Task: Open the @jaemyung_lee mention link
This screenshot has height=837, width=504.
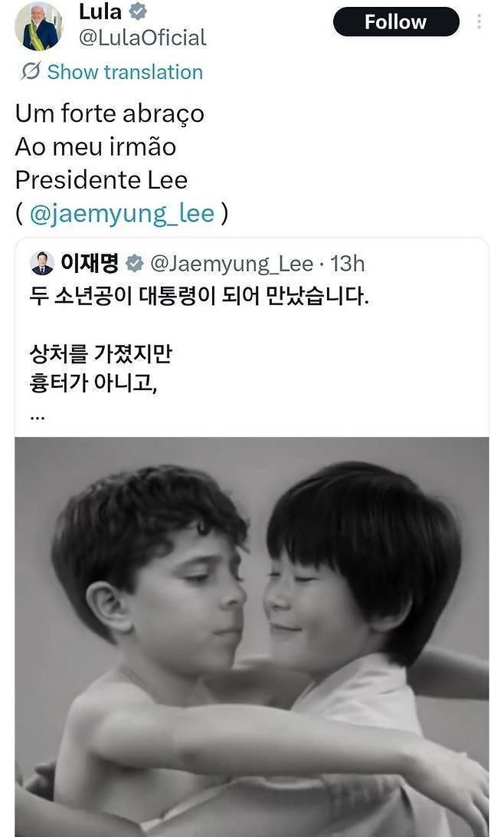Action: [x=122, y=213]
